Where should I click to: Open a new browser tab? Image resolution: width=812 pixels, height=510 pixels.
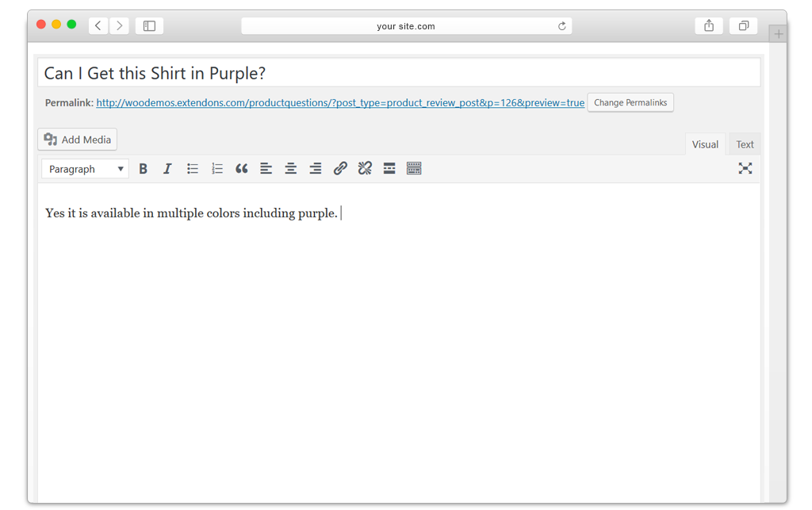coord(778,34)
